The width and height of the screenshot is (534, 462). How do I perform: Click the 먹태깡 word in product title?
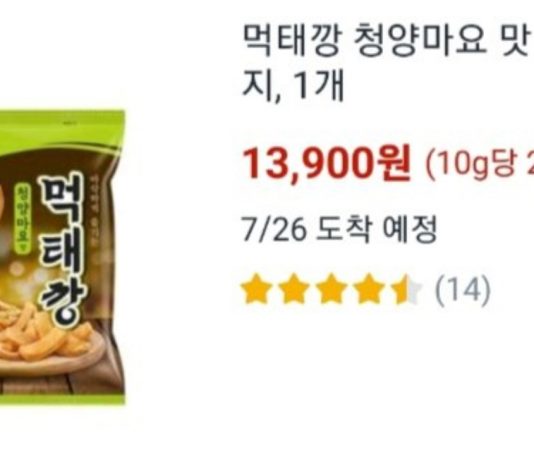tap(292, 41)
